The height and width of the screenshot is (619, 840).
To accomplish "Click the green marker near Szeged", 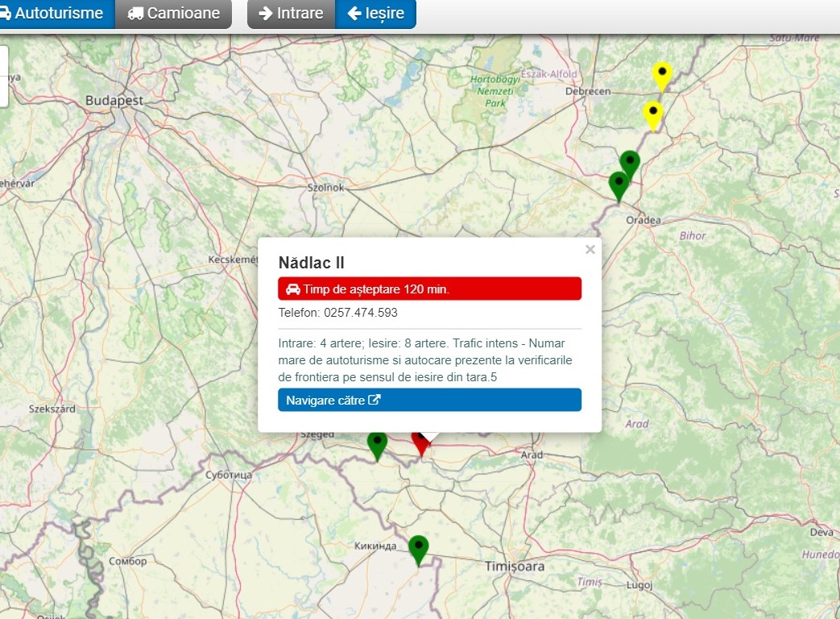I will coord(377,444).
